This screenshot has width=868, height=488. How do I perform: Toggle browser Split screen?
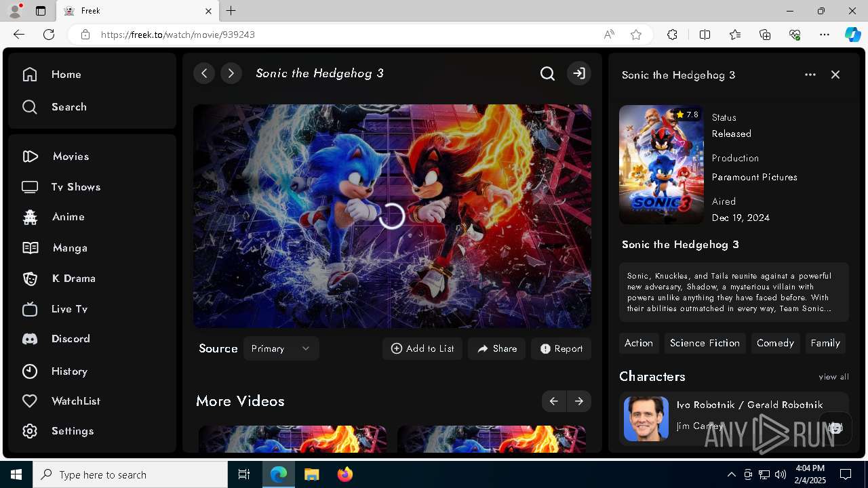click(705, 35)
